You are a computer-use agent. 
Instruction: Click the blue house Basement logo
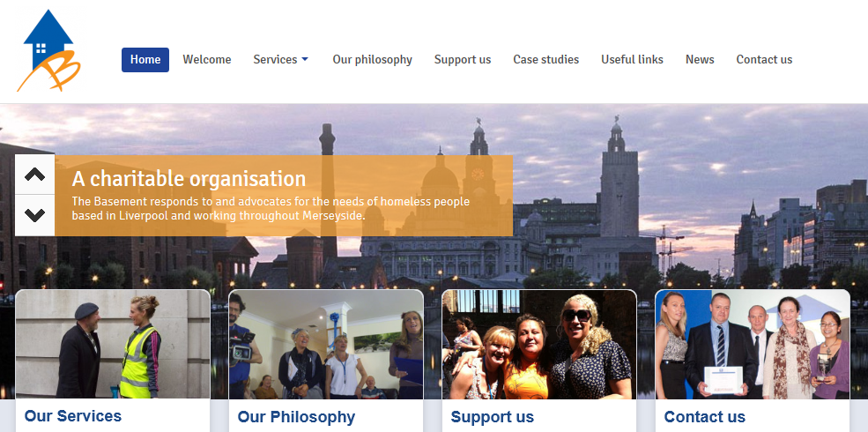tap(48, 50)
